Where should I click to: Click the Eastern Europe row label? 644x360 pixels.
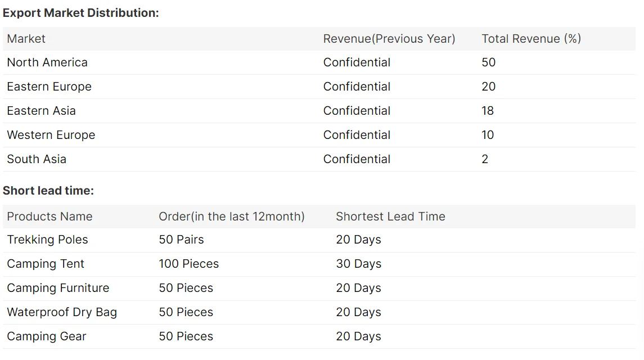[49, 87]
